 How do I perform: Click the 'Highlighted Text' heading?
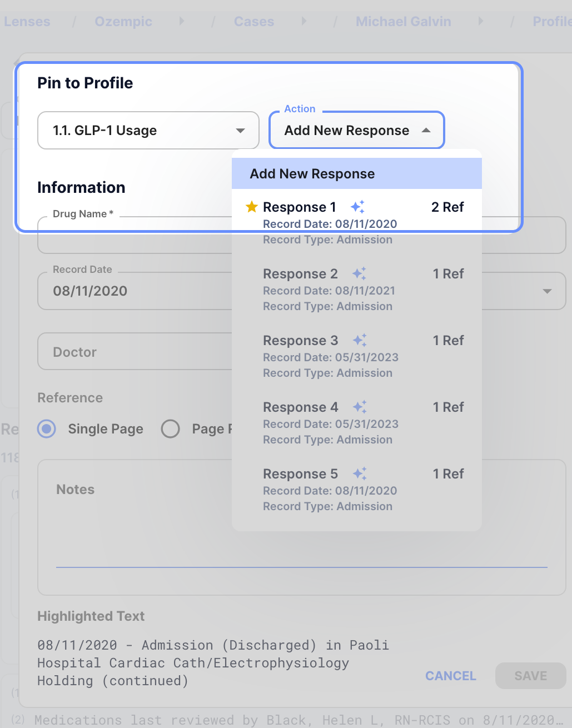coord(91,616)
